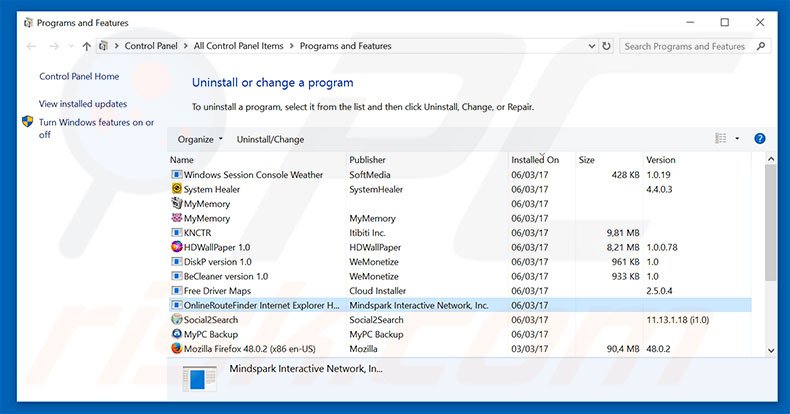Click the MyPC Backup program icon

click(176, 334)
